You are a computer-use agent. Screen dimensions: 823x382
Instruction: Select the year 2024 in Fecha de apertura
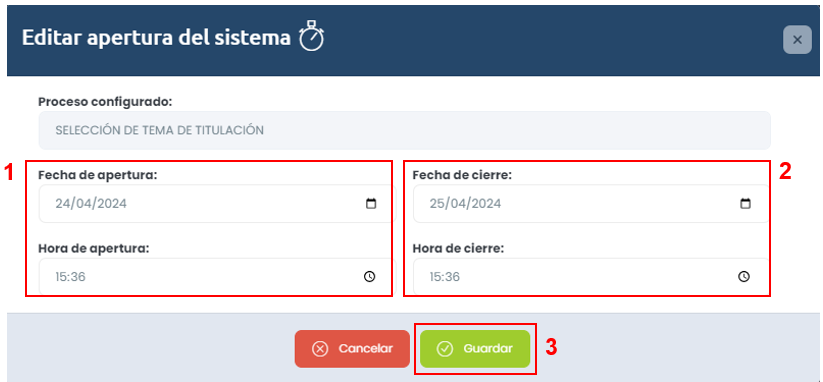[112, 204]
